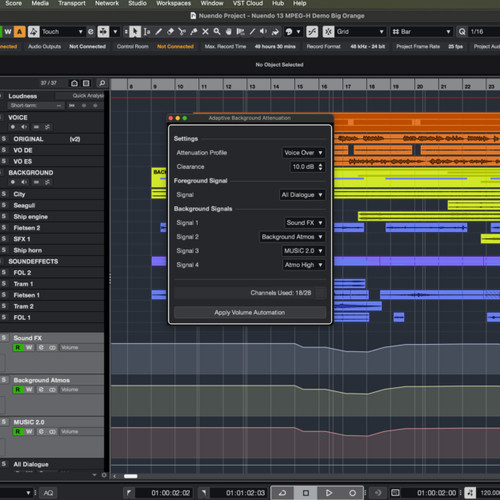
Task: Open the Grid snap type dropdown
Action: point(360,32)
